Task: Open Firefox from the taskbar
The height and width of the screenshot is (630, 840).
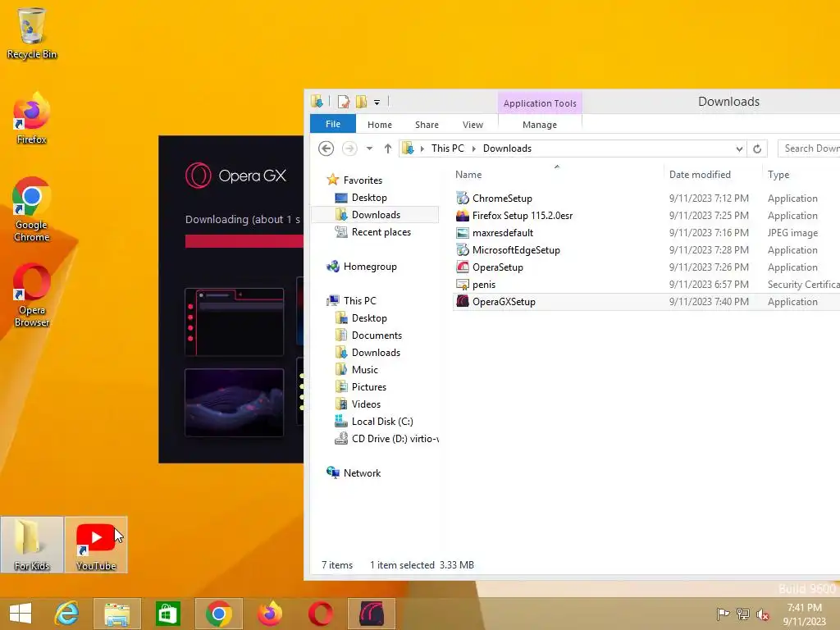Action: point(269,614)
